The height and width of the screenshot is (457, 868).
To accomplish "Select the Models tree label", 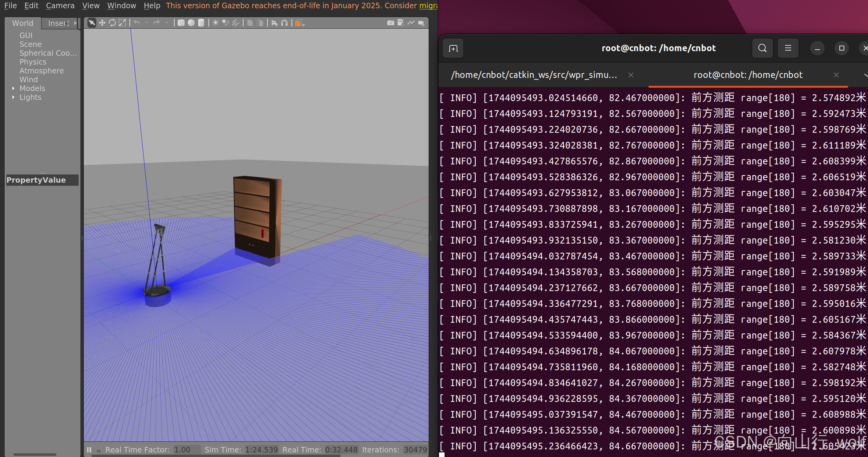I will (32, 88).
